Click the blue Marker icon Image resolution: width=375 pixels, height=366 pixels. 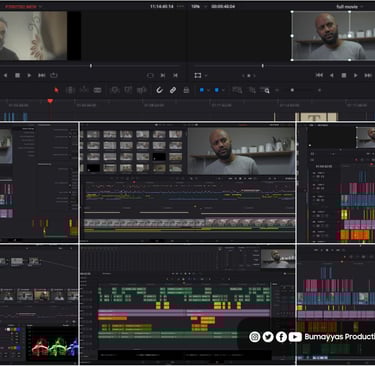(217, 90)
